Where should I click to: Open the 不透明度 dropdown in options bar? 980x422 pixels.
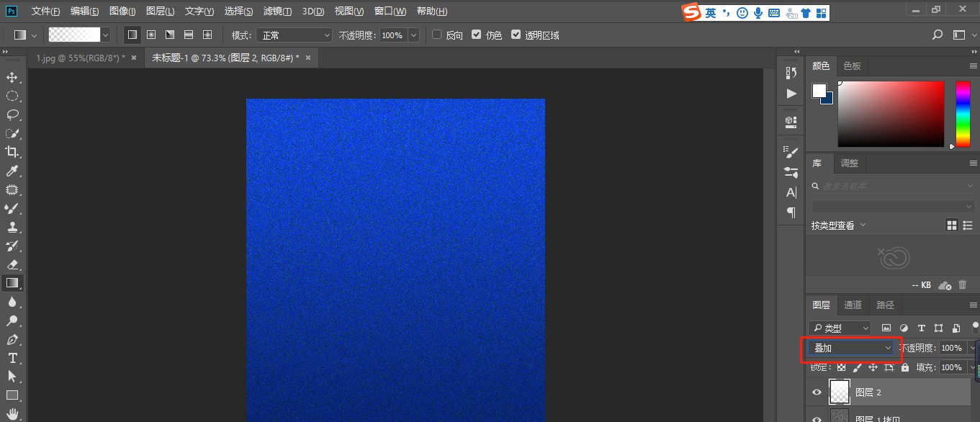413,34
